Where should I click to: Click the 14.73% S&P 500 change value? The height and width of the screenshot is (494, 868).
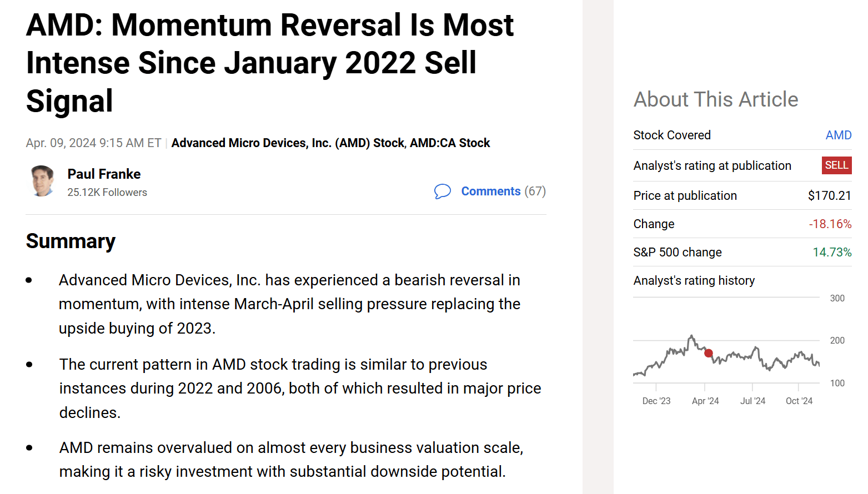tap(832, 253)
